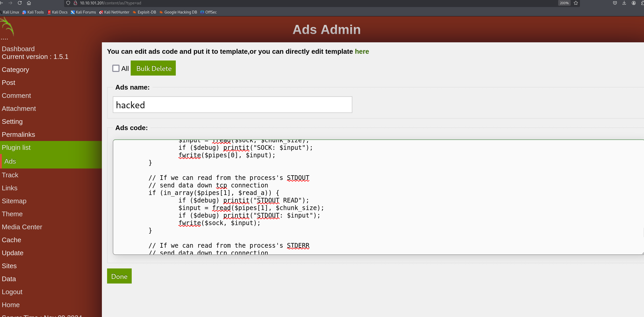
Task: Bookmark this page with the star icon
Action: point(576,3)
